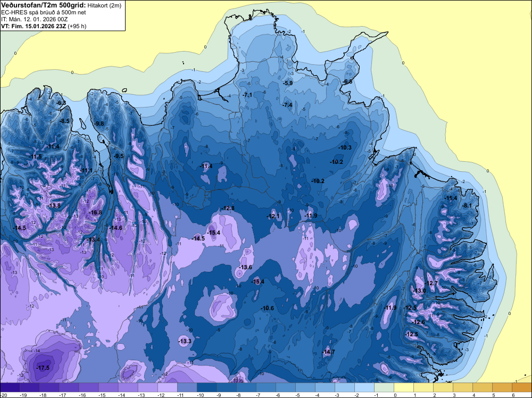Click the -7.1 temperature reading
Image resolution: width=532 pixels, height=398 pixels.
pyautogui.click(x=248, y=95)
